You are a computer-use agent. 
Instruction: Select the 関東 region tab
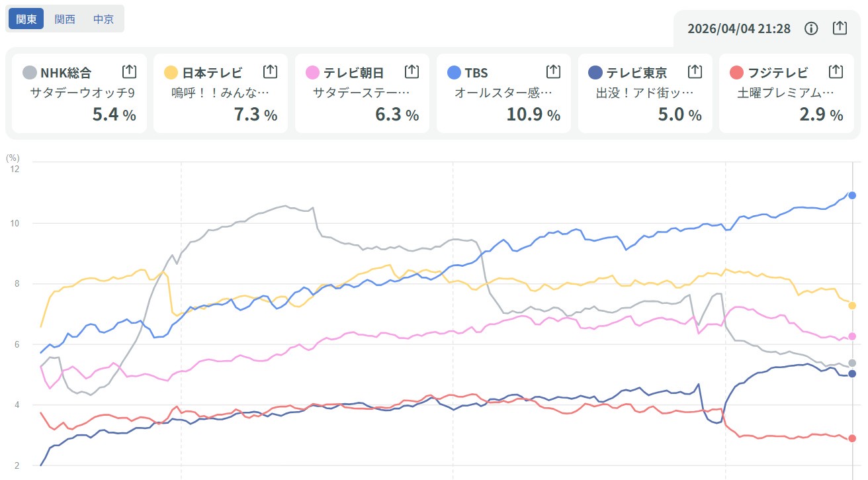pyautogui.click(x=26, y=19)
